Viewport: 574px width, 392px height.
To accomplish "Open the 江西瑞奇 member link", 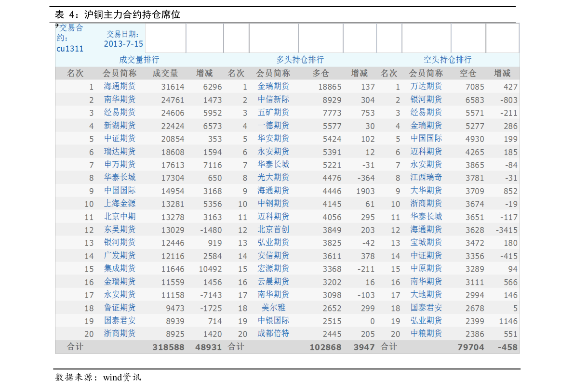I will coord(426,177).
